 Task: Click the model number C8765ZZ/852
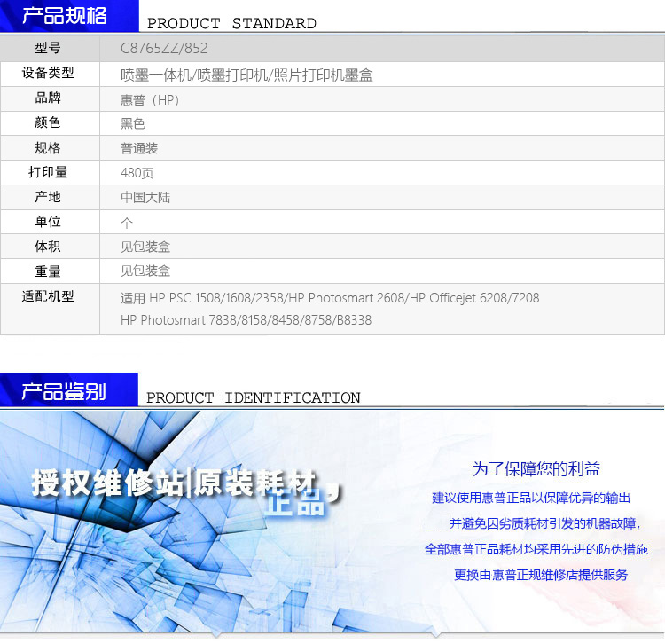(164, 49)
